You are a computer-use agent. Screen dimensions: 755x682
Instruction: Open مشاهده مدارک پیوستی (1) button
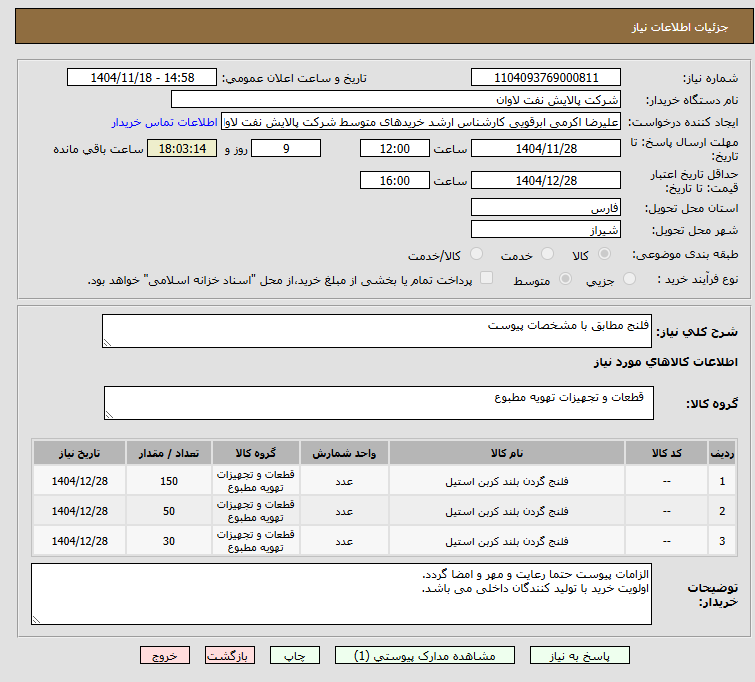pyautogui.click(x=425, y=656)
